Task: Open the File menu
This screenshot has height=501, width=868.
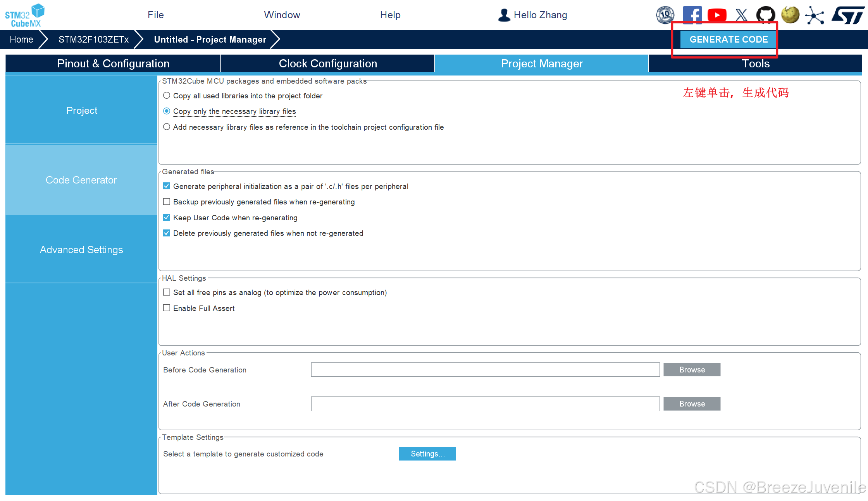Action: coord(155,15)
